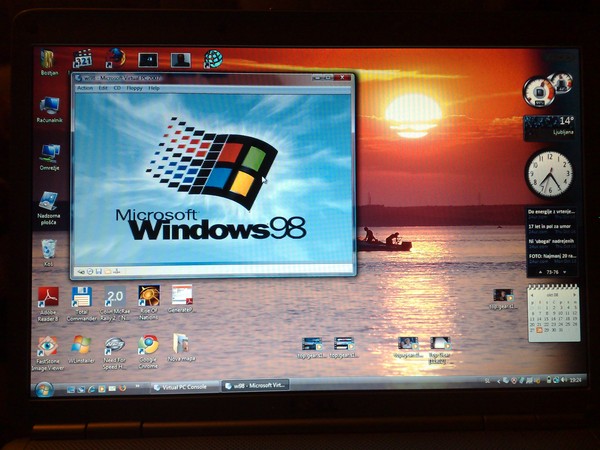
Task: Click the wi98 - Microsoft Virt... taskbar button
Action: [256, 386]
